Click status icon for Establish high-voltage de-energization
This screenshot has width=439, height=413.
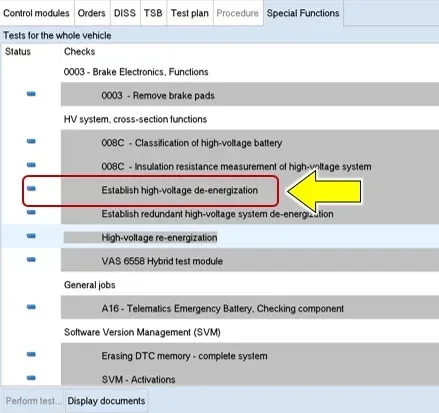coord(31,189)
